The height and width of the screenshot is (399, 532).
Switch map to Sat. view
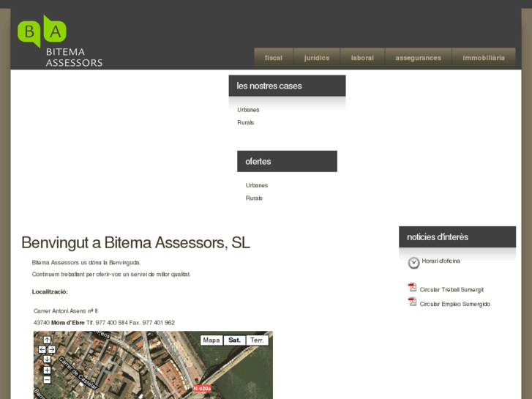click(234, 340)
